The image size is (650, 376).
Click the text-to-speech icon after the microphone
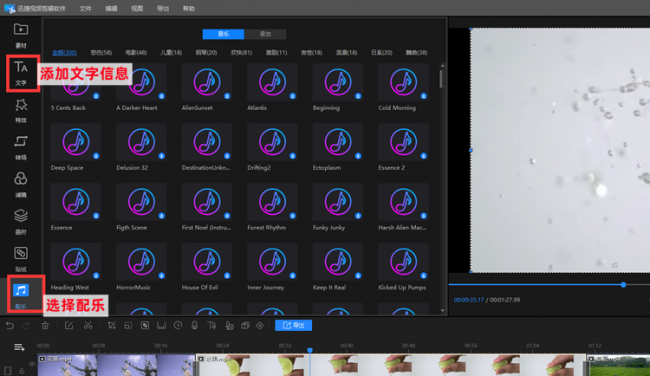click(212, 326)
